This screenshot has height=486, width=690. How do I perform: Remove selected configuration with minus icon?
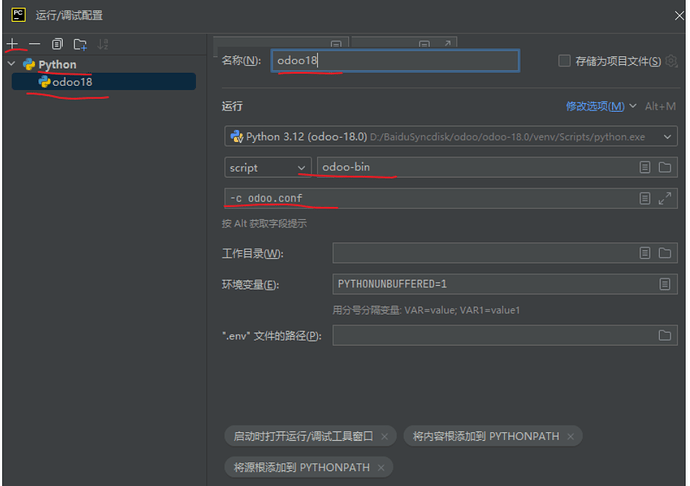(34, 44)
